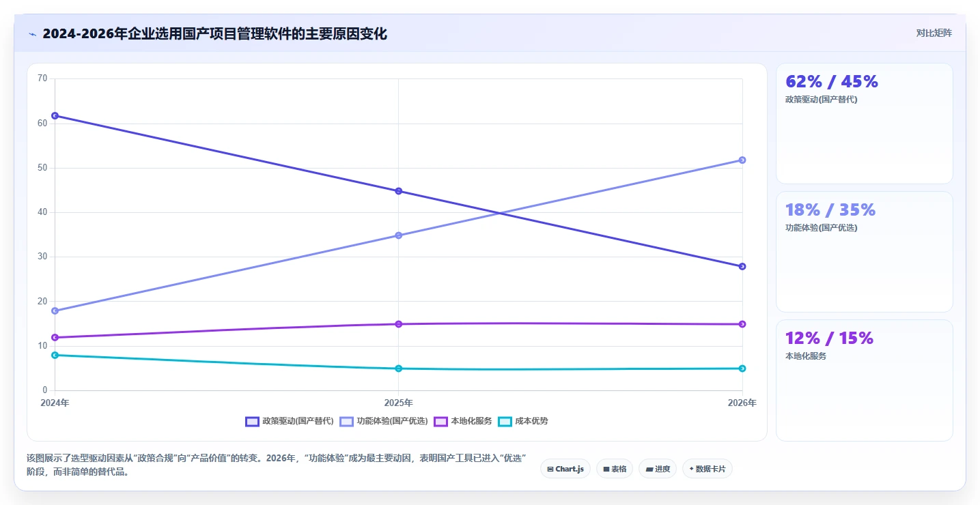Click the 2024年 x-axis label
This screenshot has height=505, width=980.
[55, 403]
